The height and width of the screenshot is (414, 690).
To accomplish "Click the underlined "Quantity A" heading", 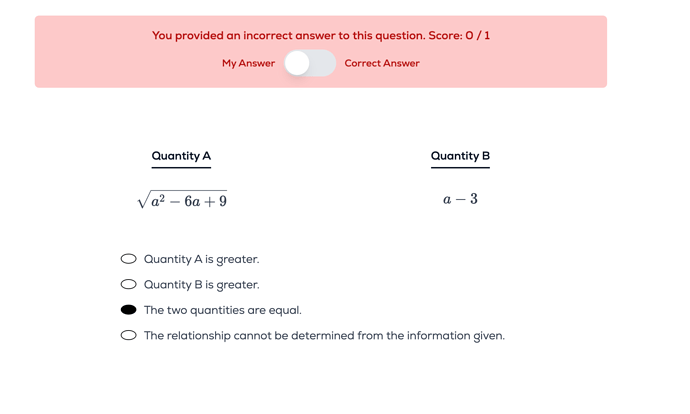I will click(181, 156).
